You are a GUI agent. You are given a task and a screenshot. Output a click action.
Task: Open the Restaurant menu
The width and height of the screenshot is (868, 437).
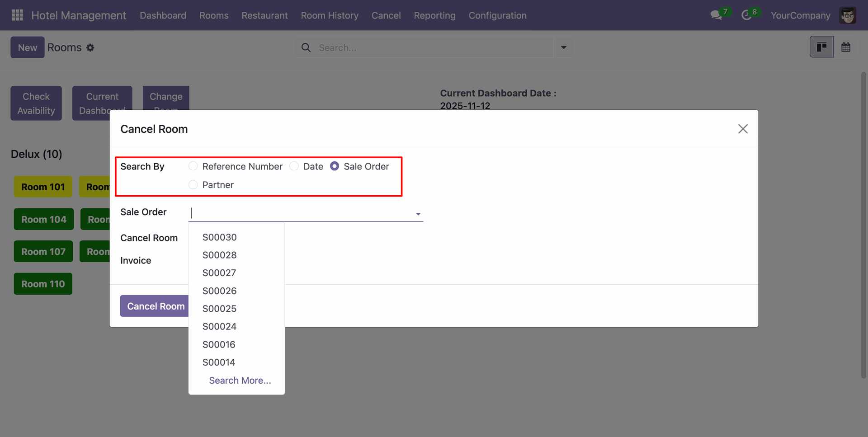pos(264,15)
